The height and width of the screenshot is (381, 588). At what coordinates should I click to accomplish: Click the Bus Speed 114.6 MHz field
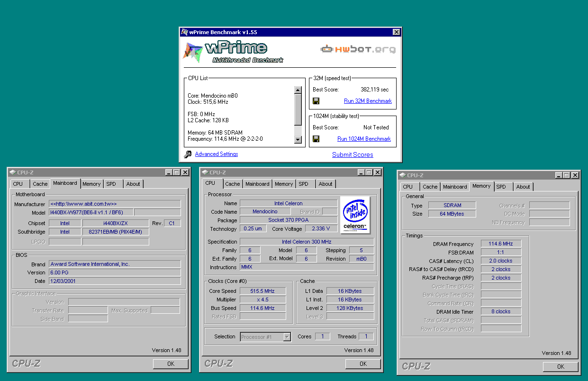[x=263, y=308]
